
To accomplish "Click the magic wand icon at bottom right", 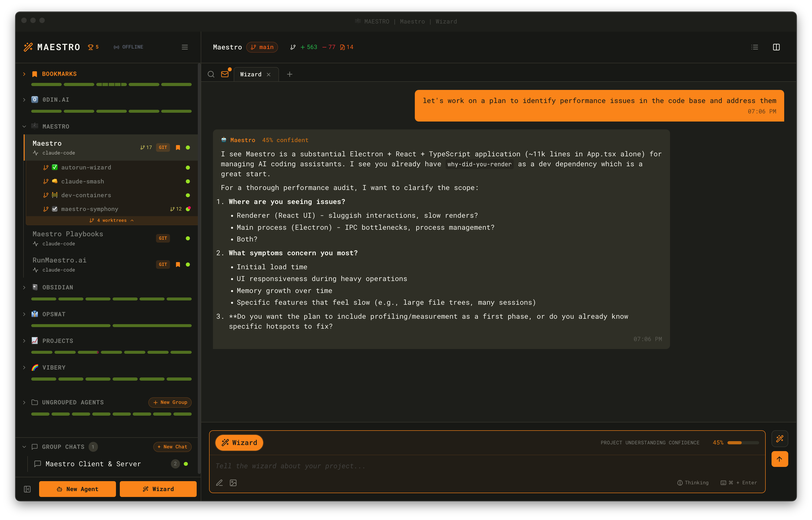I will [780, 439].
